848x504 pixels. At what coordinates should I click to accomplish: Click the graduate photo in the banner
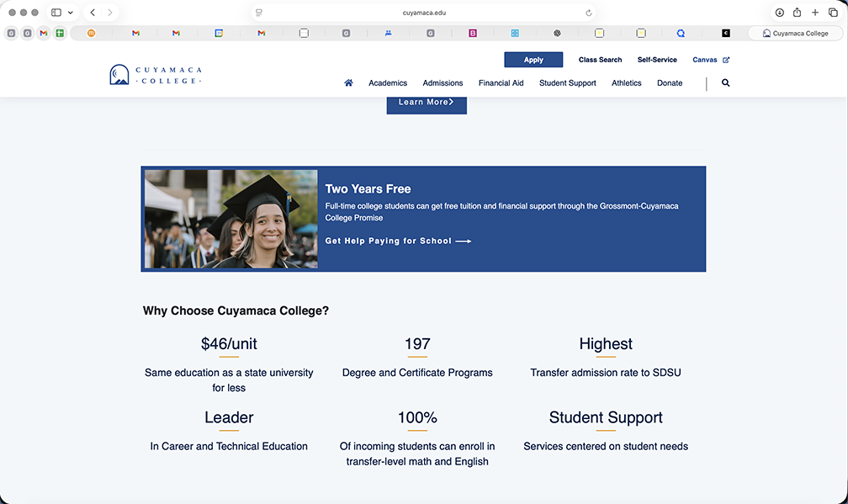231,219
